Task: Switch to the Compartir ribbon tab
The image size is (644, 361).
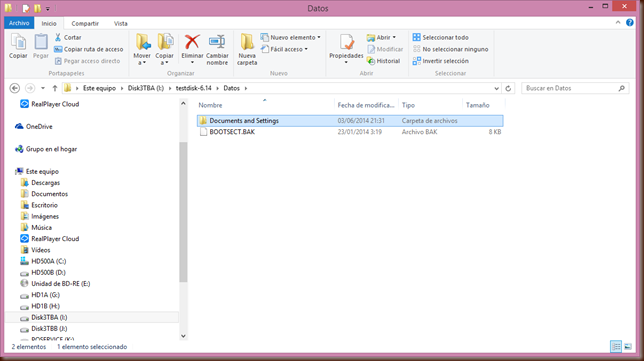Action: (x=85, y=23)
